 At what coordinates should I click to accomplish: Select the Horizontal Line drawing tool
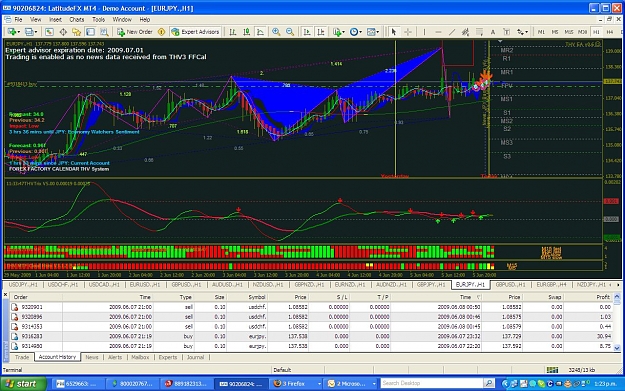tap(438, 32)
